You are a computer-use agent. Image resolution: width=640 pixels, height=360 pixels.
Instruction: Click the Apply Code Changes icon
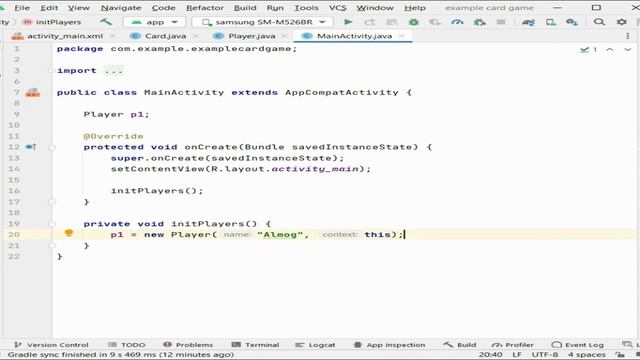click(x=391, y=22)
